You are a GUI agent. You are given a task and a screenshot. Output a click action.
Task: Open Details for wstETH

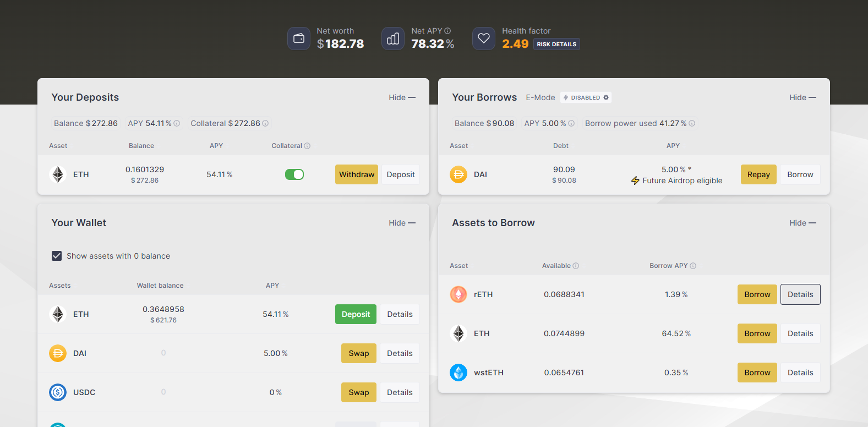(800, 373)
